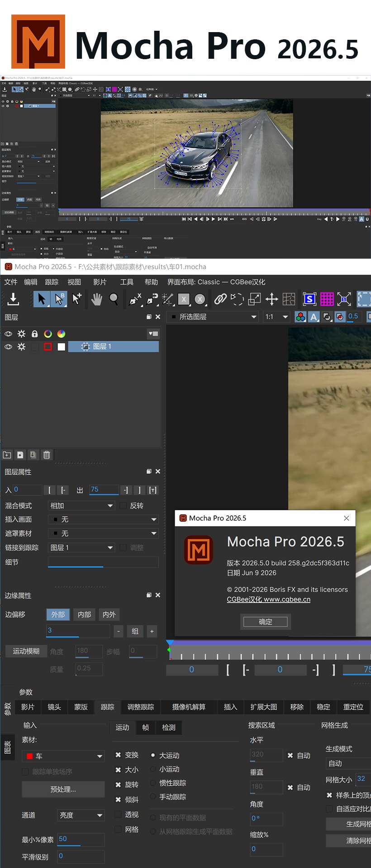Click the 最小%像素 field showing 50
The height and width of the screenshot is (868, 371).
[81, 840]
